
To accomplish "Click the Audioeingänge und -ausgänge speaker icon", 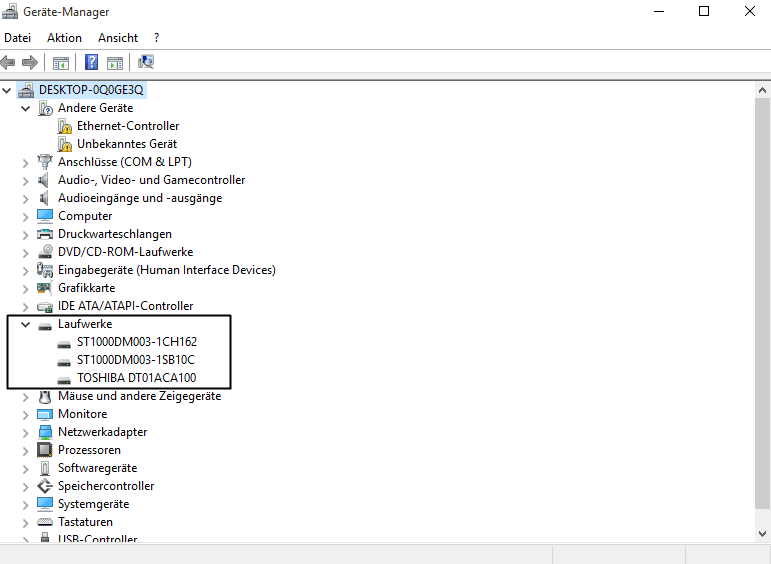I will tap(44, 198).
